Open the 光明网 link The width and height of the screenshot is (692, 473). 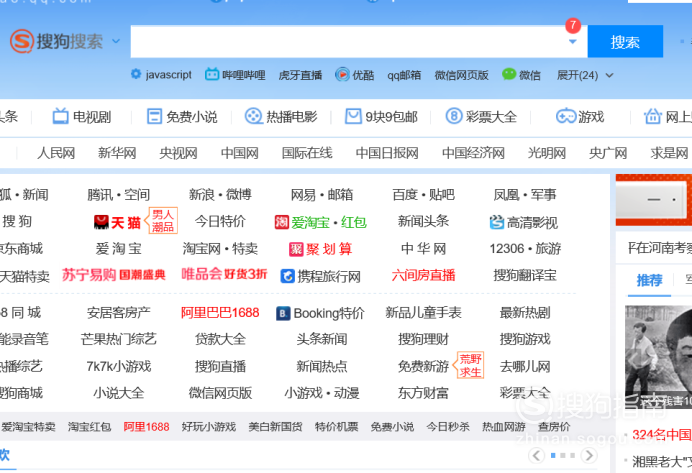[547, 153]
